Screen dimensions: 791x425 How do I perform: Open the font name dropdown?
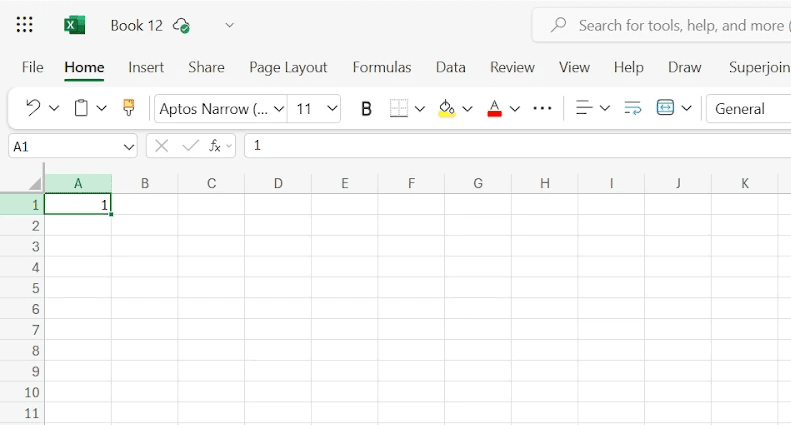tap(279, 109)
